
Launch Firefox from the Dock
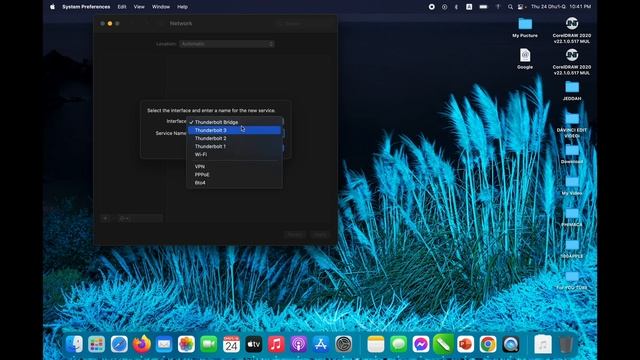(x=142, y=344)
